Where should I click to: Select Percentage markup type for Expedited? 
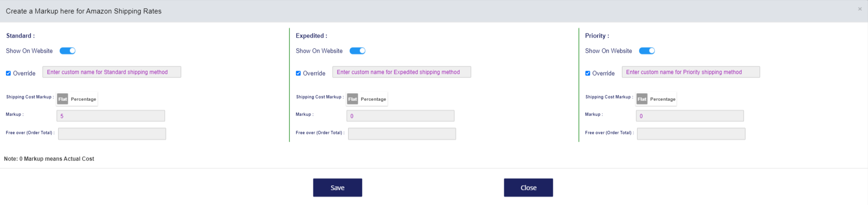[373, 99]
